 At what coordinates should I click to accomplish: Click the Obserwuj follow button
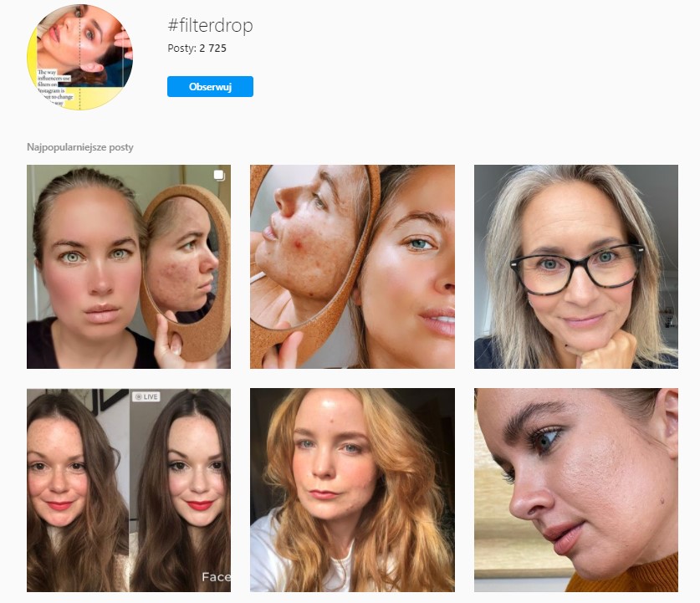tap(210, 87)
